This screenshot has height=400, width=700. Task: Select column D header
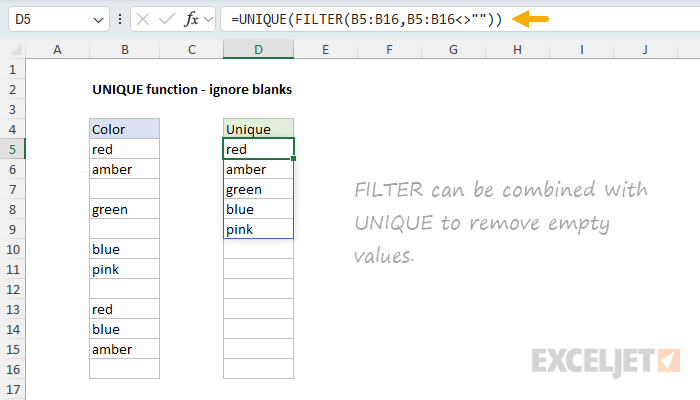click(x=258, y=50)
